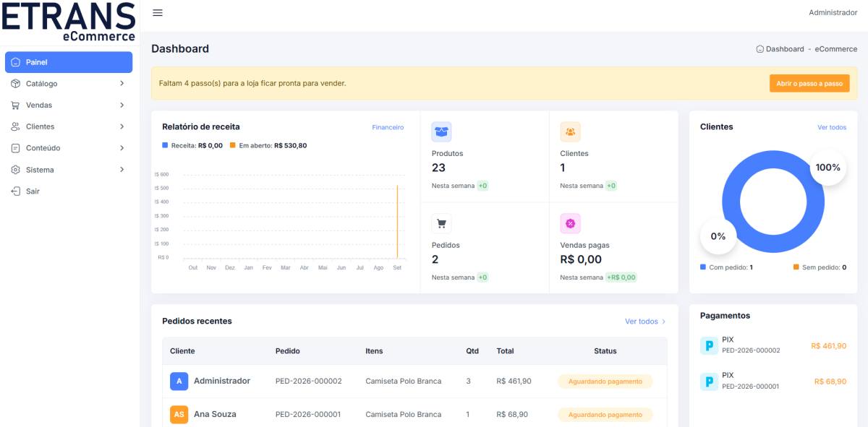Screen dimensions: 868x427
Task: Select the Painel menu item
Action: (x=69, y=62)
